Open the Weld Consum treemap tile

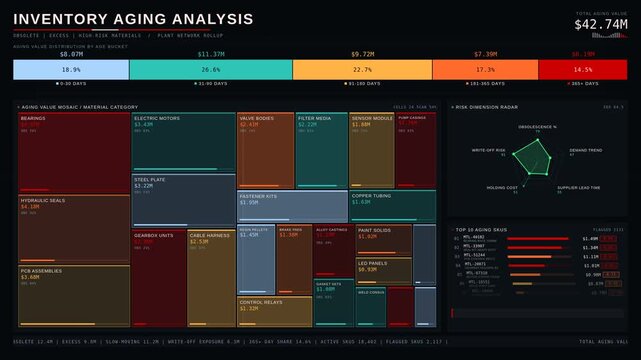(x=371, y=307)
